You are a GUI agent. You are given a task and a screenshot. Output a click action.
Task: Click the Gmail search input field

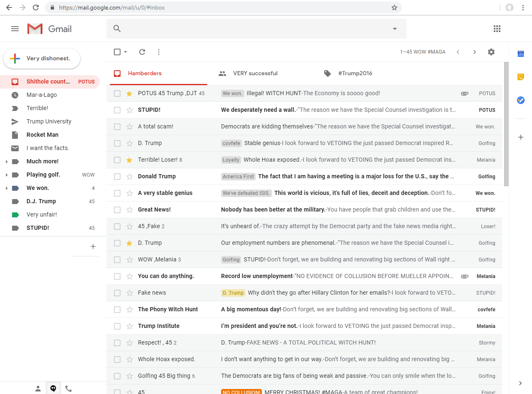coord(256,29)
